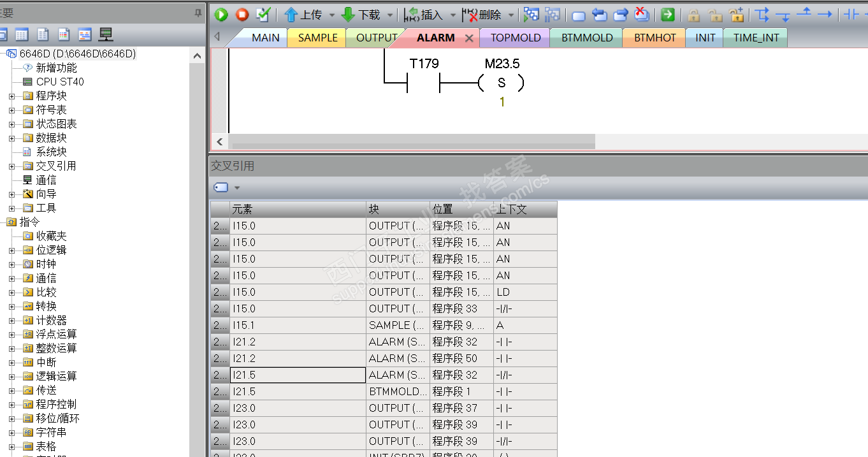
Task: Click the tab scroll left arrow
Action: click(217, 37)
